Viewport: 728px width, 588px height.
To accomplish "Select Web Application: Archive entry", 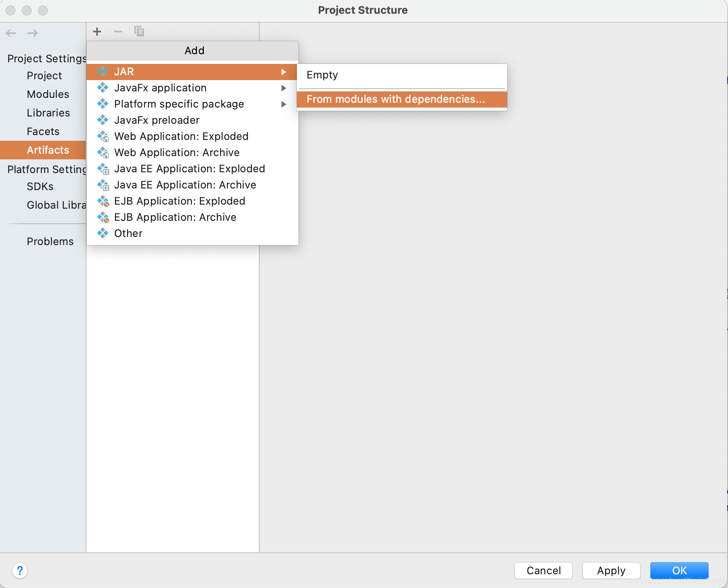I will click(193, 152).
